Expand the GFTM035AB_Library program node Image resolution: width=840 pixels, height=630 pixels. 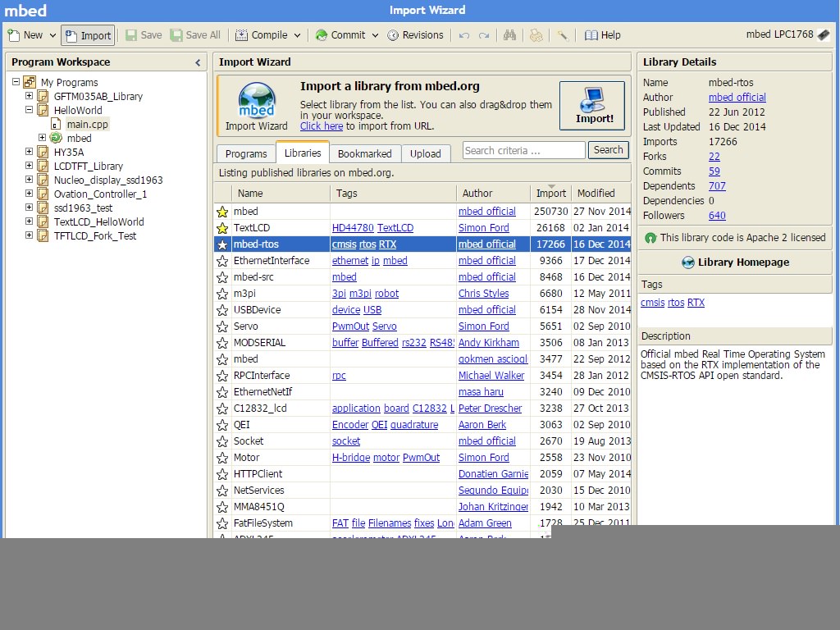click(29, 96)
